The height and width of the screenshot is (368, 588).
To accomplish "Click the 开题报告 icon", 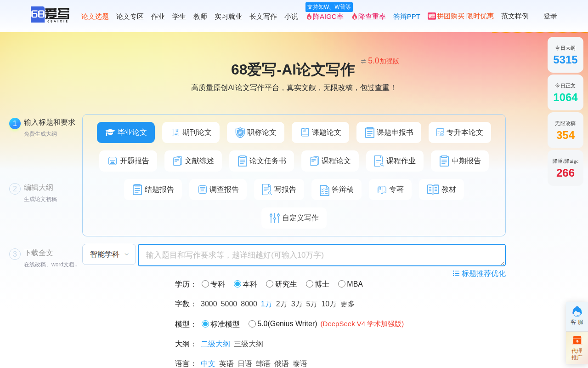I will click(x=113, y=161).
